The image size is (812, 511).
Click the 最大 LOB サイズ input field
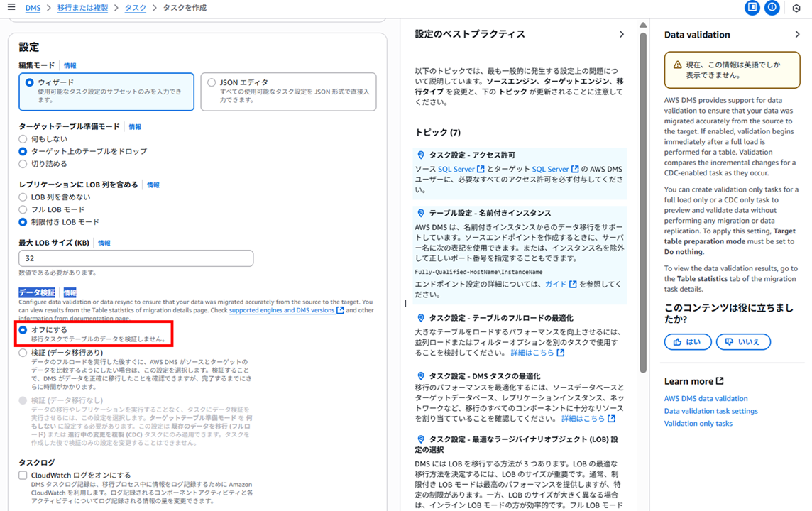click(x=136, y=258)
